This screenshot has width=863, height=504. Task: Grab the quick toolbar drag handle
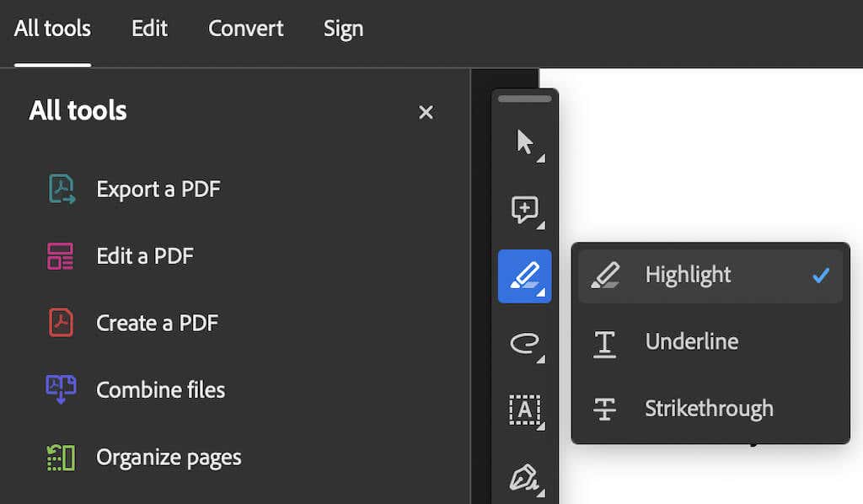pyautogui.click(x=524, y=99)
